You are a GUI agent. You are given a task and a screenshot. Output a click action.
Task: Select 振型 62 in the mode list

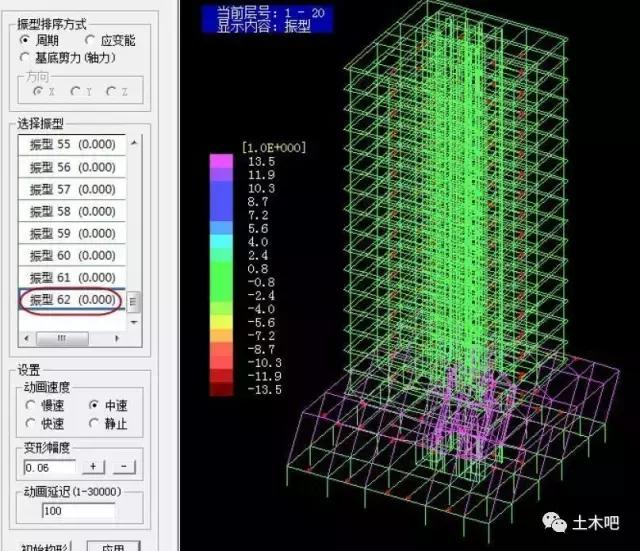pyautogui.click(x=72, y=300)
